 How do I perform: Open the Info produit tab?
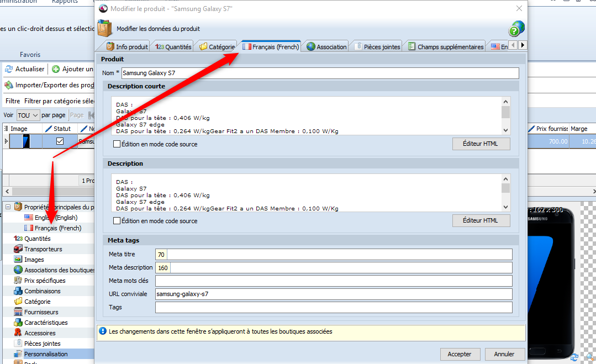(127, 47)
